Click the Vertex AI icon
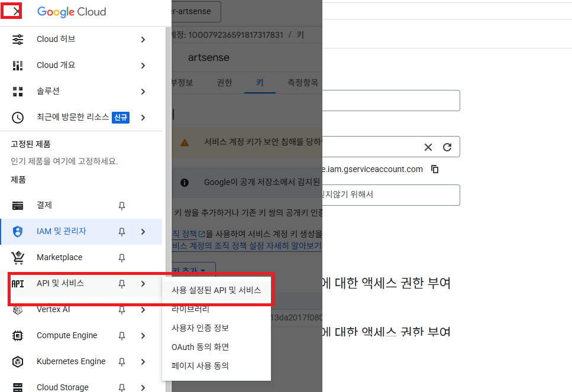 (18, 310)
